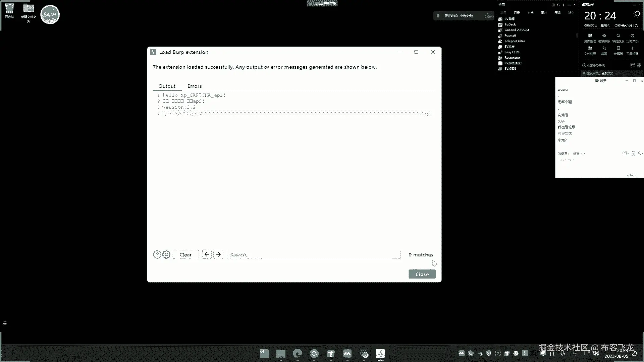The image size is (644, 362).
Task: Collapse the desktop assistant panel chevron
Action: coord(640,5)
